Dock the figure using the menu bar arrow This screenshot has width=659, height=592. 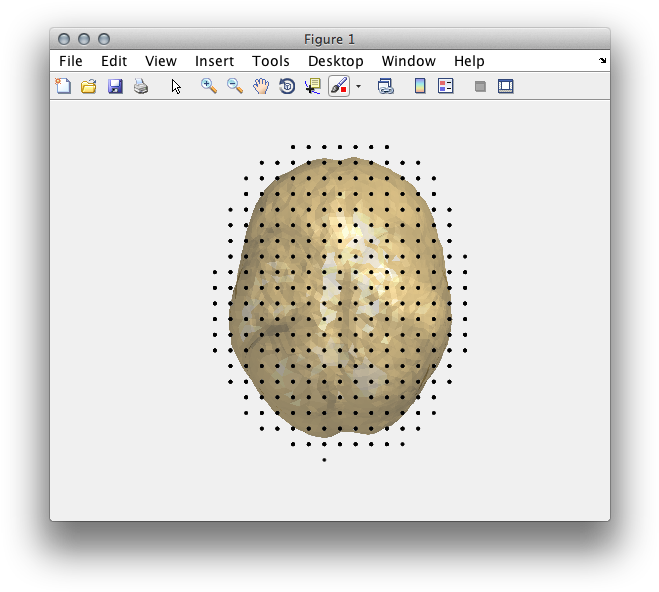tap(602, 61)
